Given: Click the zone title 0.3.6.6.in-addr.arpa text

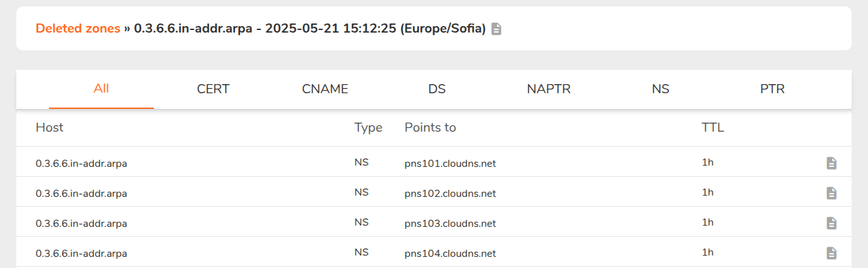Looking at the screenshot, I should click(x=193, y=29).
